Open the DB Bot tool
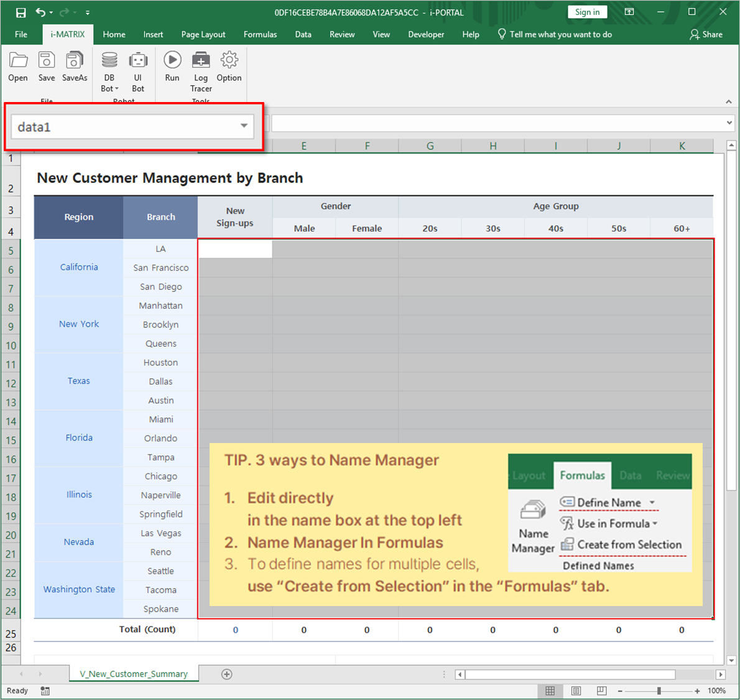Image resolution: width=740 pixels, height=700 pixels. click(x=109, y=60)
